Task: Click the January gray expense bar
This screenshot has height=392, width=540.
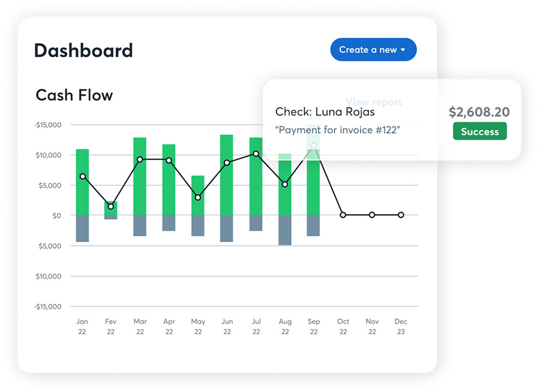Action: [x=82, y=228]
